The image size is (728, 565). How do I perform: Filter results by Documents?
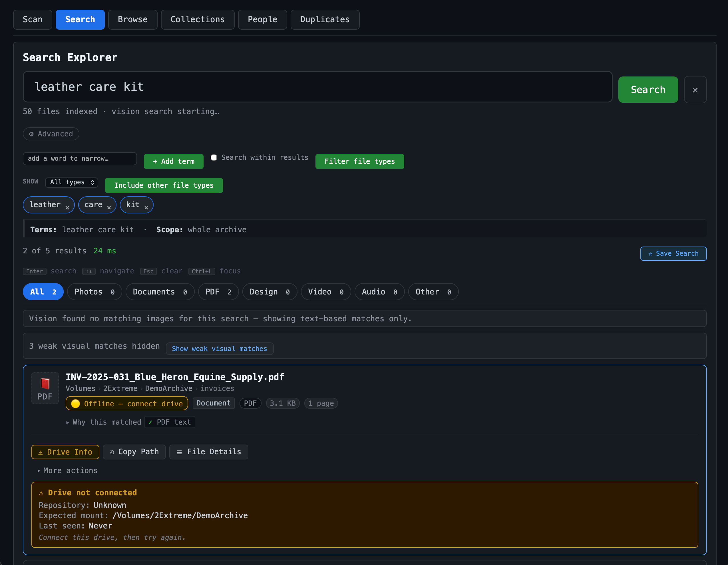coord(160,292)
